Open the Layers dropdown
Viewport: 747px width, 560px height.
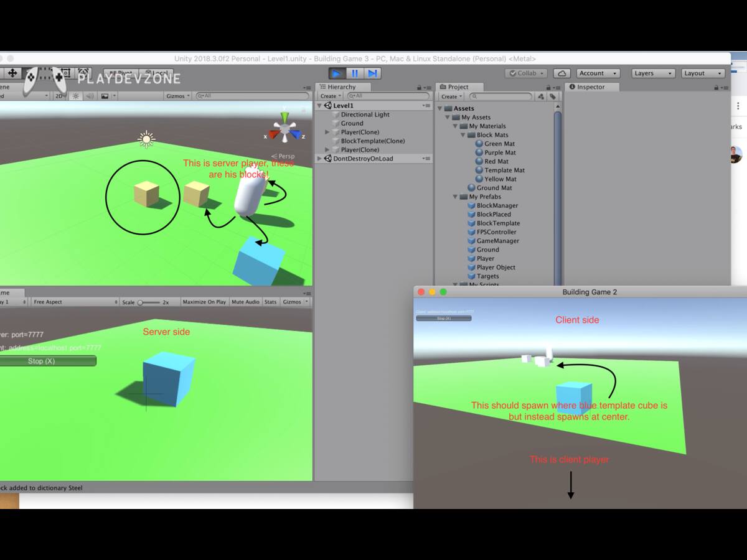click(653, 73)
